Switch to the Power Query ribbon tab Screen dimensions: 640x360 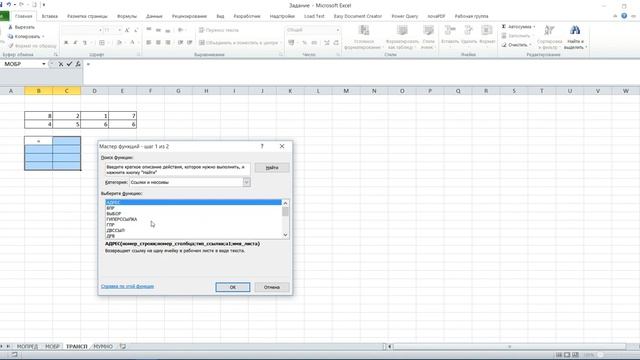[x=404, y=16]
